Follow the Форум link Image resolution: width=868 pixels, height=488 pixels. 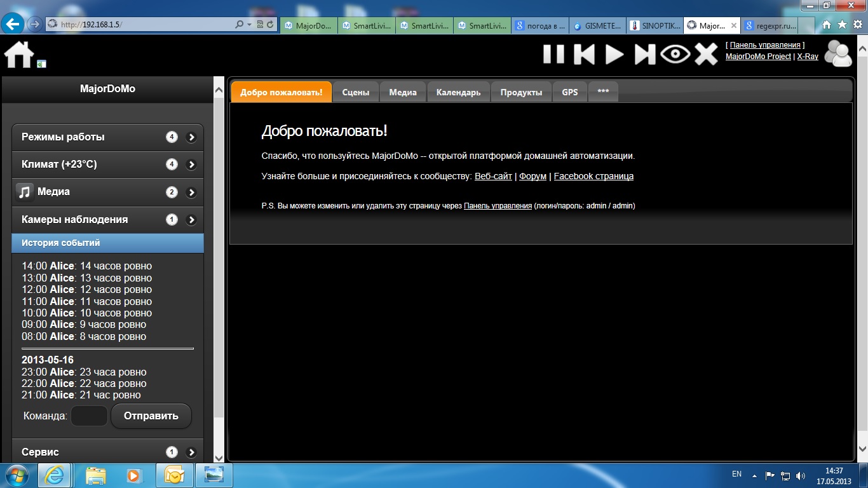(x=532, y=176)
